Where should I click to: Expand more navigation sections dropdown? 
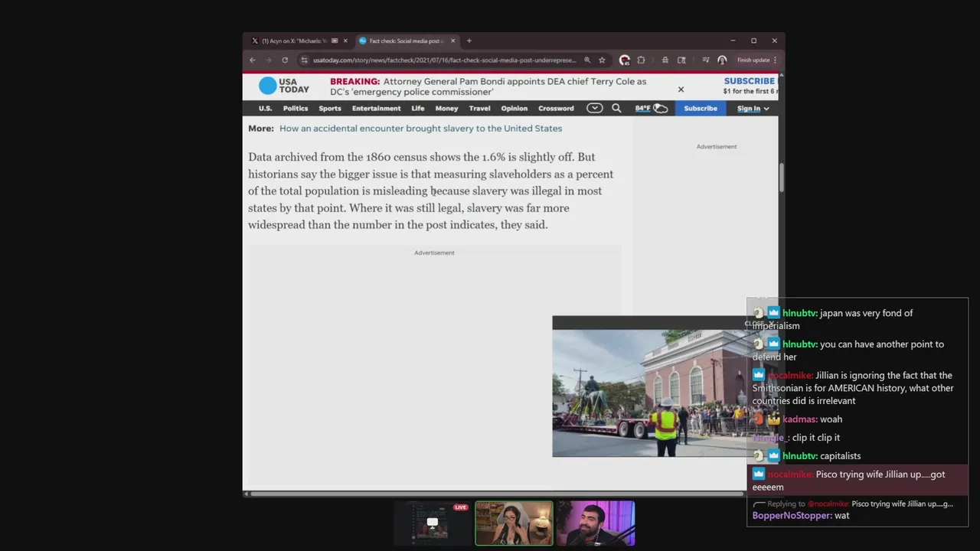[x=595, y=109]
